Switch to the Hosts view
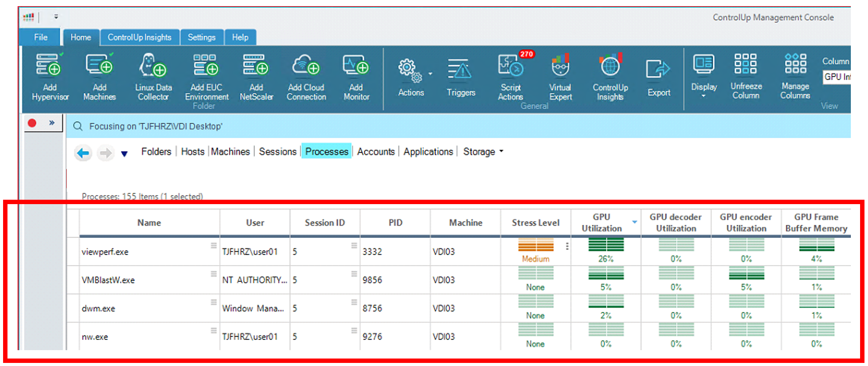This screenshot has height=366, width=868. point(193,152)
